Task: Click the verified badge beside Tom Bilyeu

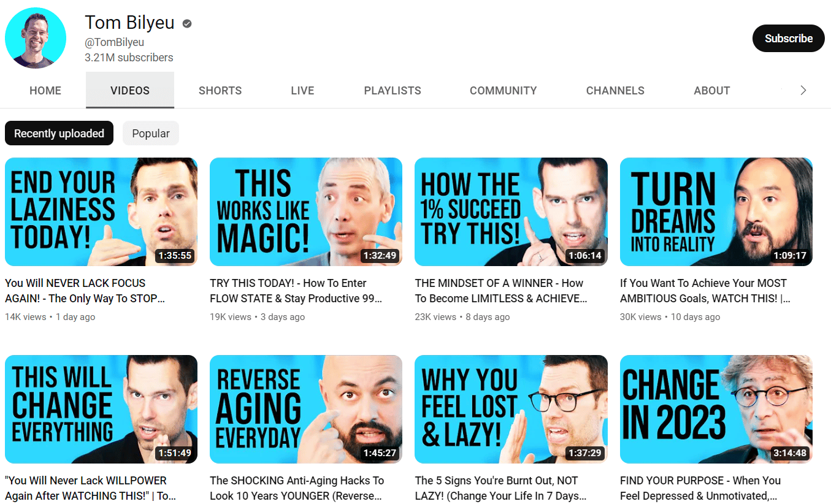Action: [x=187, y=24]
